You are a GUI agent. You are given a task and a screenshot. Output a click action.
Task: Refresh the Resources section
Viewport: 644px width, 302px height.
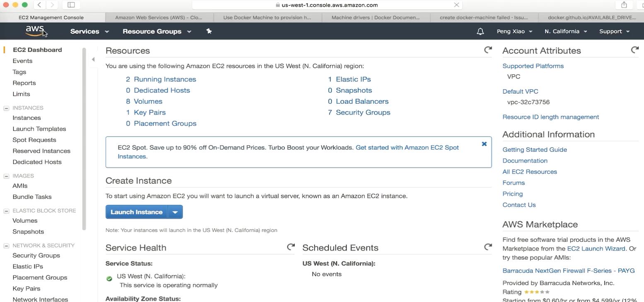pyautogui.click(x=488, y=50)
